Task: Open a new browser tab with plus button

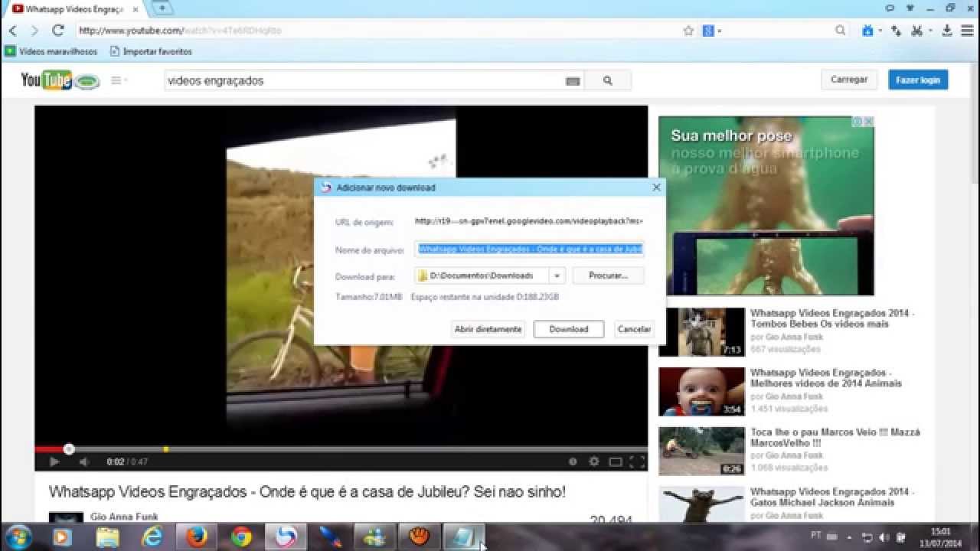Action: (x=162, y=8)
